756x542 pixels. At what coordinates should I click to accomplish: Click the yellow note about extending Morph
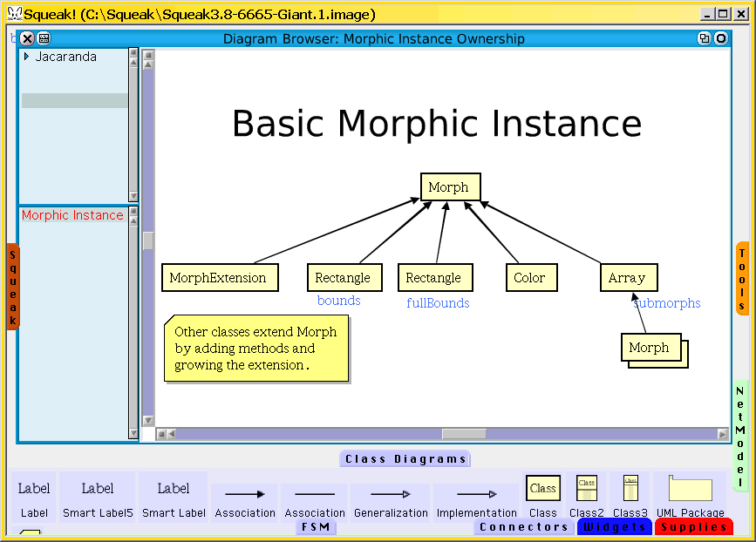(256, 349)
